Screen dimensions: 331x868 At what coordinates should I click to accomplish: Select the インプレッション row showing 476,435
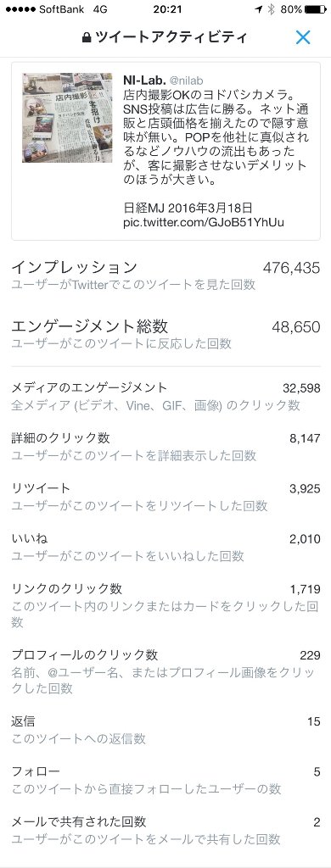[165, 275]
